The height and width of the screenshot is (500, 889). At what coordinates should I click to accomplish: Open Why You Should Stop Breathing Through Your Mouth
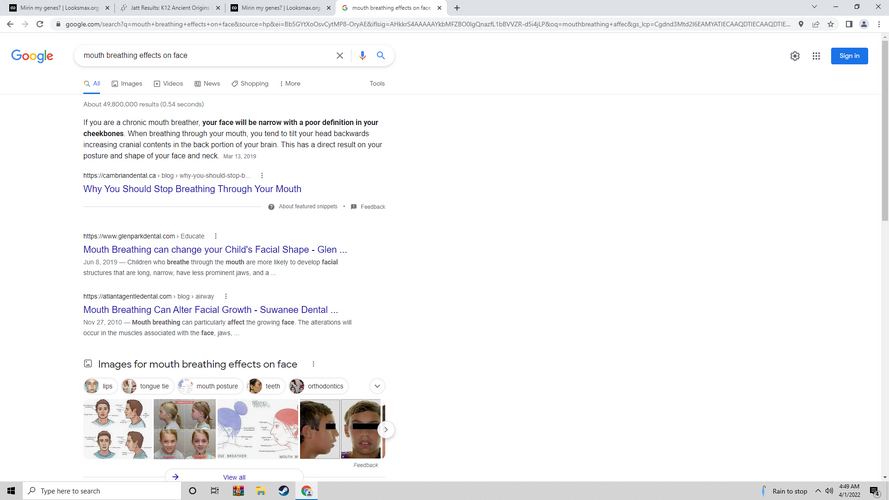click(x=192, y=189)
